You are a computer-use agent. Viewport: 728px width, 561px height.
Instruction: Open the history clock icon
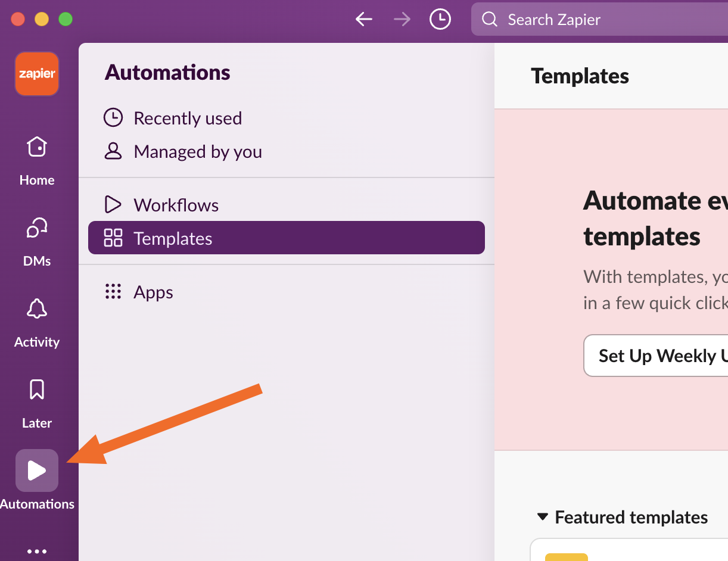pos(440,20)
